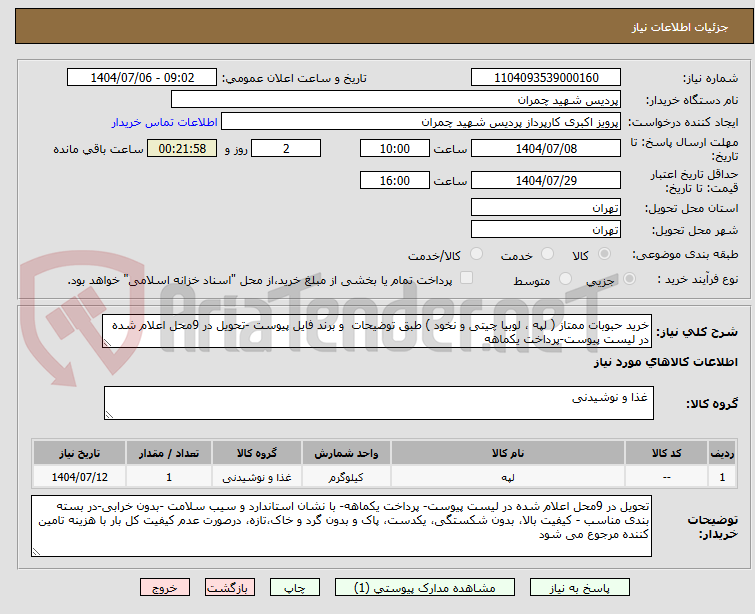Click the توضیحات خریدار text area
This screenshot has width=755, height=614.
pos(341,526)
